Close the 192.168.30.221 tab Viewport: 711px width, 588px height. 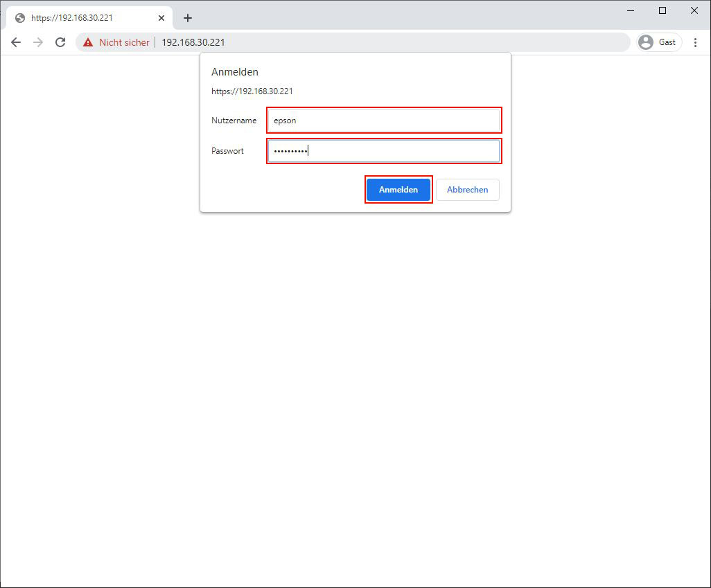pos(161,18)
